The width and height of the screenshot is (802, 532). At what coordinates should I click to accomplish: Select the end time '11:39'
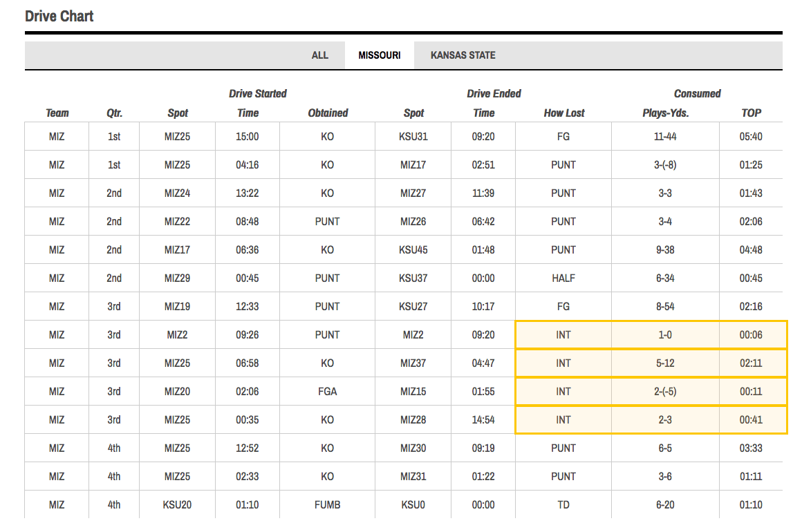click(x=483, y=193)
